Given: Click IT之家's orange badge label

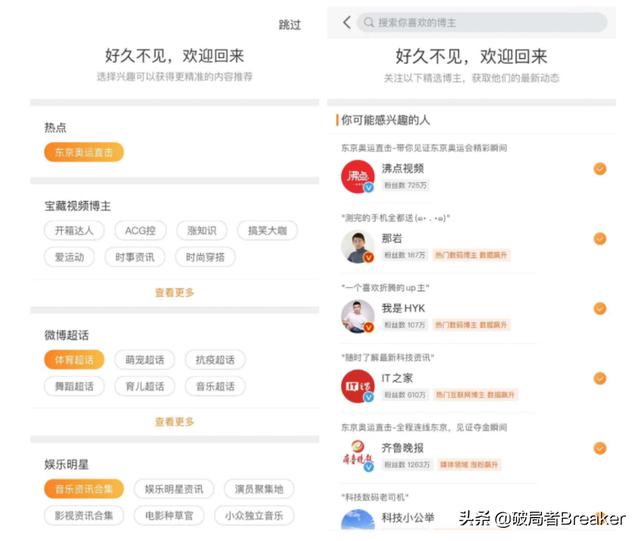Looking at the screenshot, I should pyautogui.click(x=476, y=395).
